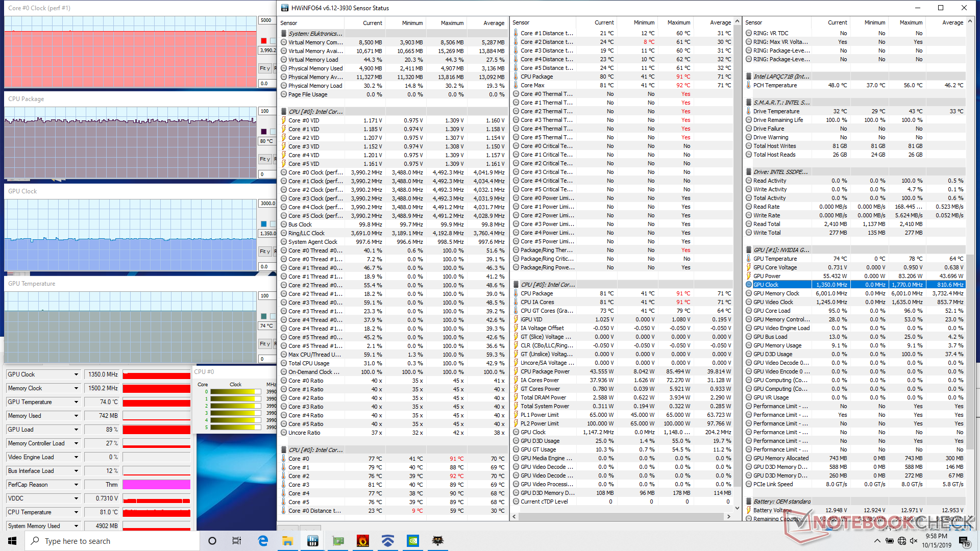Screen dimensions: 980x551
Task: Click the Cortana circle icon
Action: pyautogui.click(x=212, y=541)
